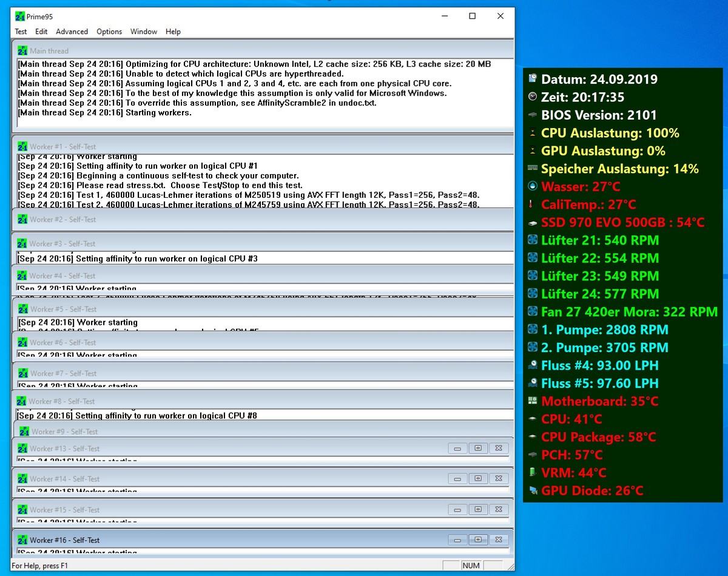
Task: Close the Worker #16 window
Action: (499, 540)
